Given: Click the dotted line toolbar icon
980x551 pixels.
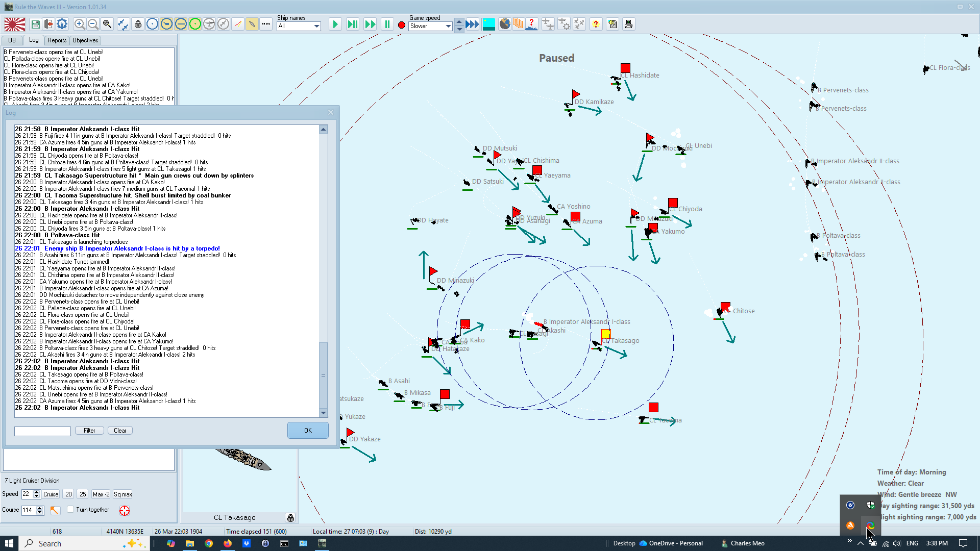Looking at the screenshot, I should 266,24.
